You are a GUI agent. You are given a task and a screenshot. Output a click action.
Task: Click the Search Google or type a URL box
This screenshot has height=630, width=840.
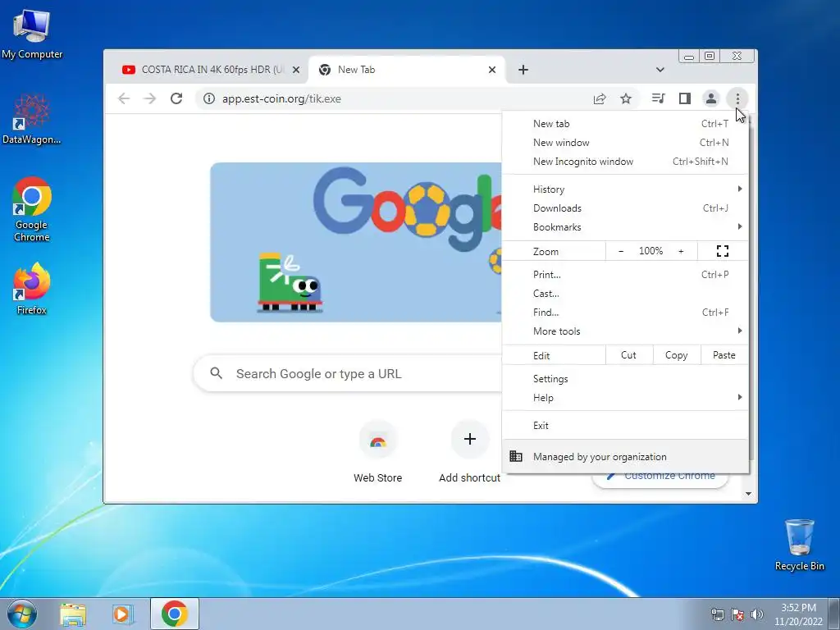point(348,373)
